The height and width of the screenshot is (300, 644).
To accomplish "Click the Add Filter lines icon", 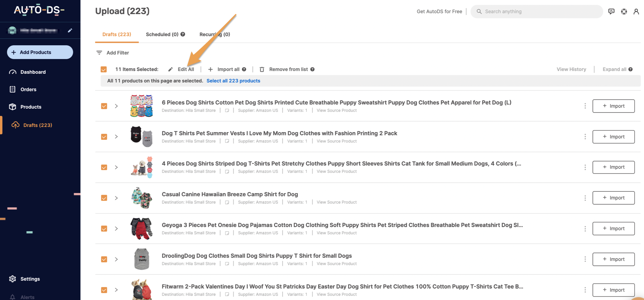I will [99, 52].
